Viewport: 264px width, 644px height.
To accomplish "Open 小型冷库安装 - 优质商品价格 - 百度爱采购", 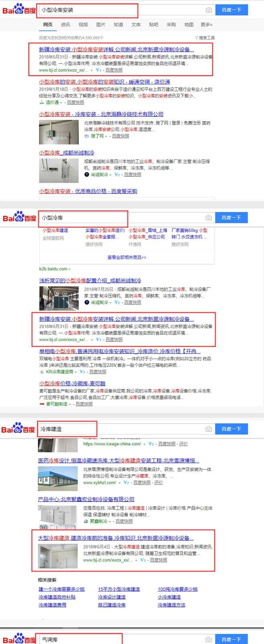I will 88,191.
